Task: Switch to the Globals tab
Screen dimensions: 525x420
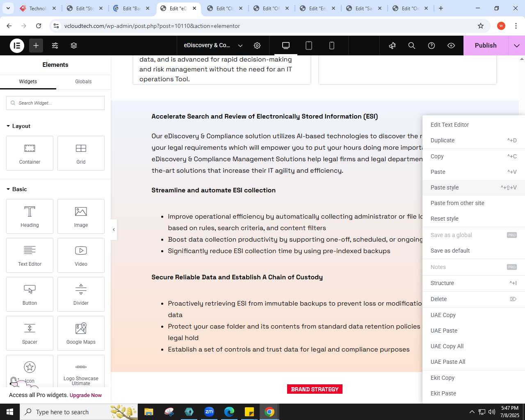Action: tap(83, 82)
